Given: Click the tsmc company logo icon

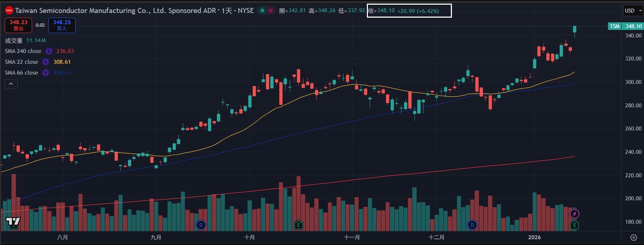Looking at the screenshot, I should coord(9,10).
